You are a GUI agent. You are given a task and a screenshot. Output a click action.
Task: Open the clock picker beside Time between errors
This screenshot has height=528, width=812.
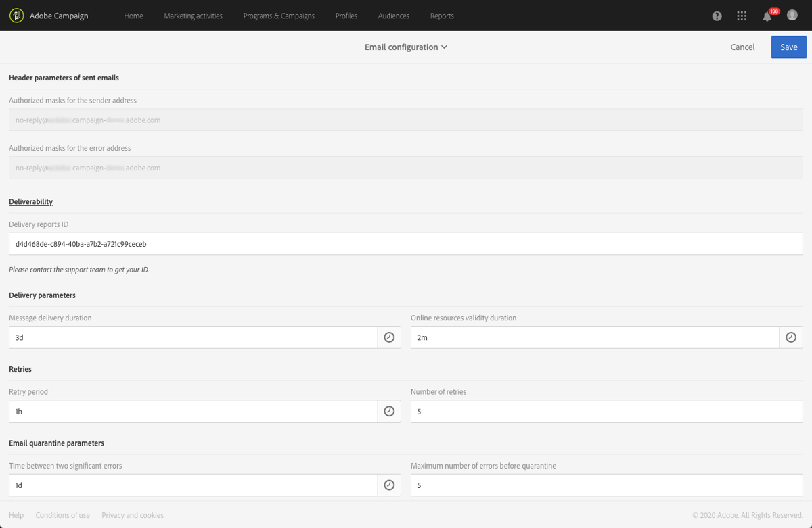389,485
